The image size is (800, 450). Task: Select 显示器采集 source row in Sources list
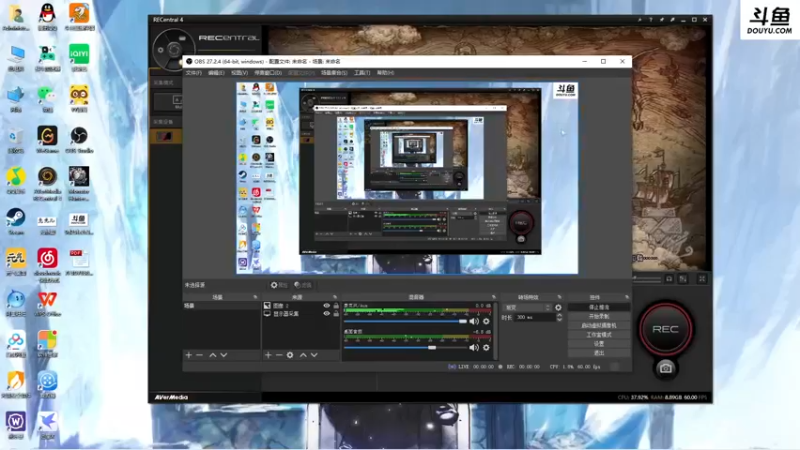pos(300,314)
